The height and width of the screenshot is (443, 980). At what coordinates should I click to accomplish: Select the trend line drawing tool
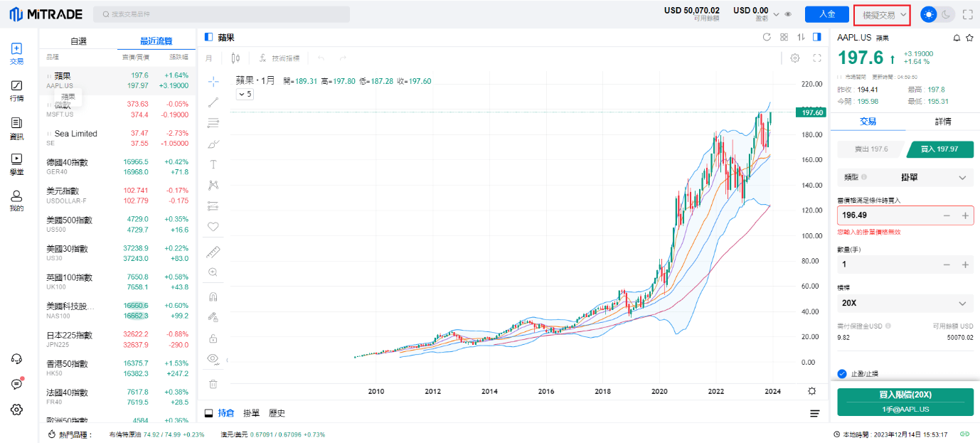point(213,102)
